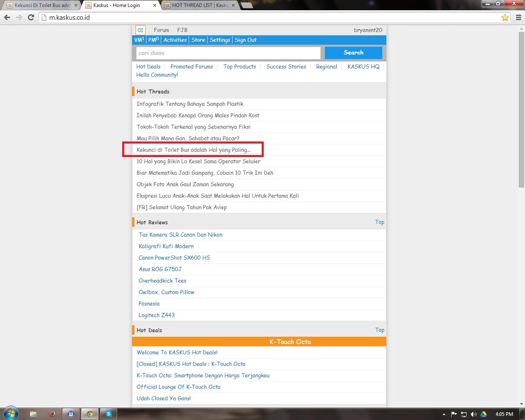Open the Hot Deals navigation link
The height and width of the screenshot is (420, 525).
point(148,66)
